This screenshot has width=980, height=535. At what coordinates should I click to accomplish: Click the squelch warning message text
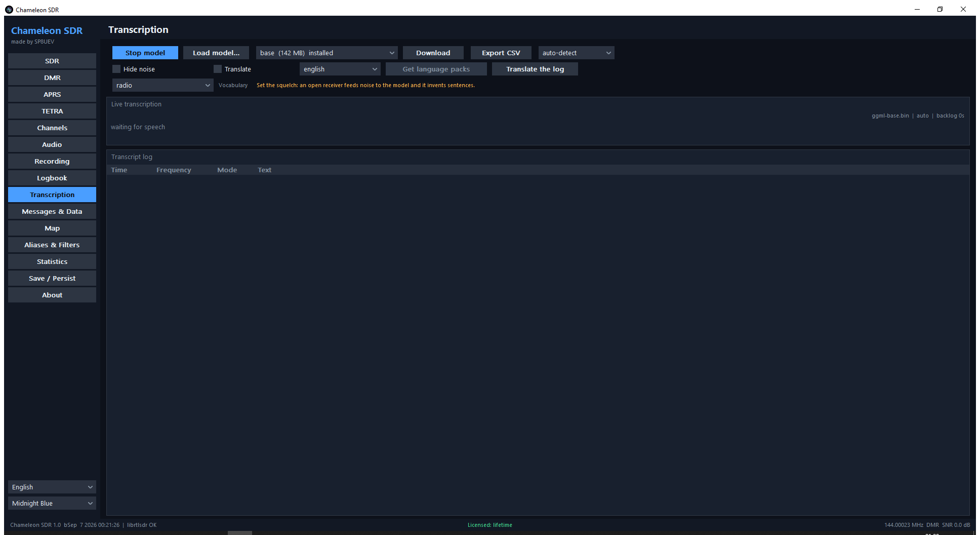coord(365,85)
